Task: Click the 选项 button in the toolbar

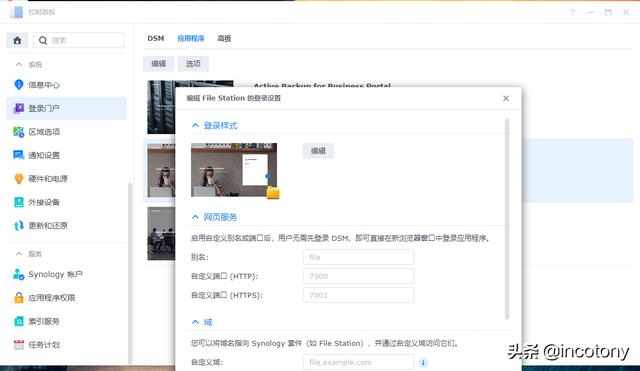Action: click(193, 64)
